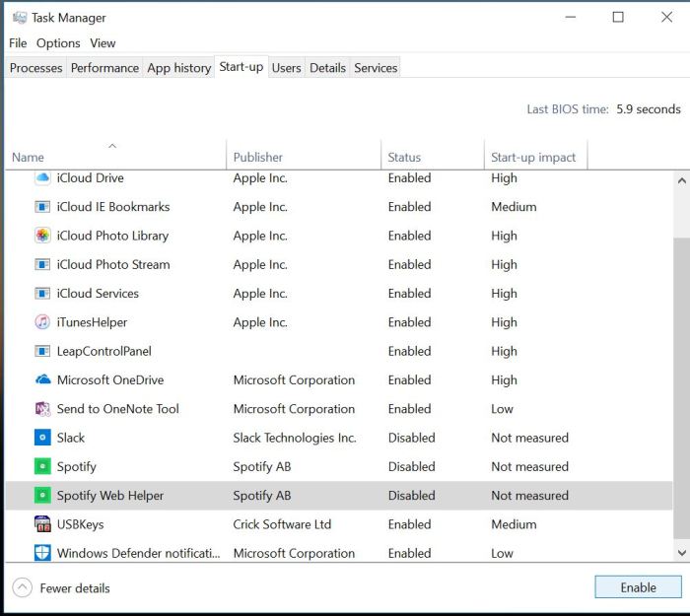Viewport: 690px width, 616px height.
Task: Click the LeapControlPanel row icon
Action: tap(42, 351)
